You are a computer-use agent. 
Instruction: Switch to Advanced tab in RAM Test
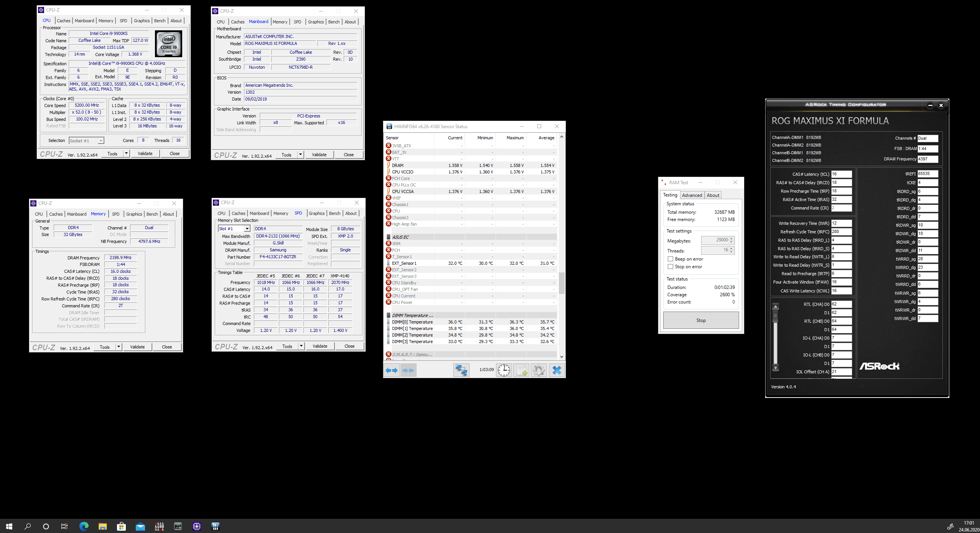692,195
